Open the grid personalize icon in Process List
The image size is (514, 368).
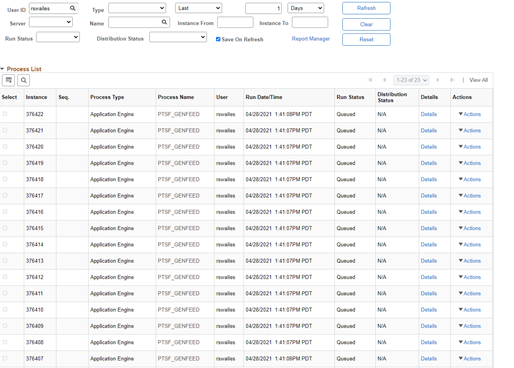(9, 80)
